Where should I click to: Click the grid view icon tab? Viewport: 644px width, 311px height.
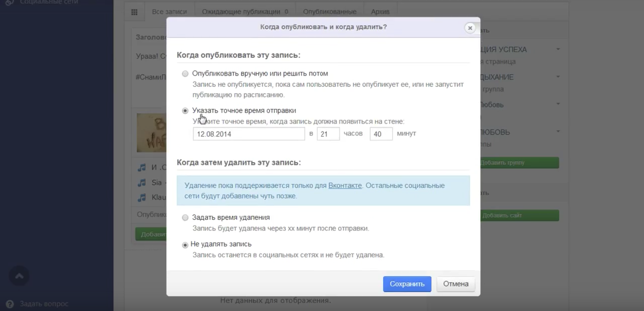click(134, 12)
